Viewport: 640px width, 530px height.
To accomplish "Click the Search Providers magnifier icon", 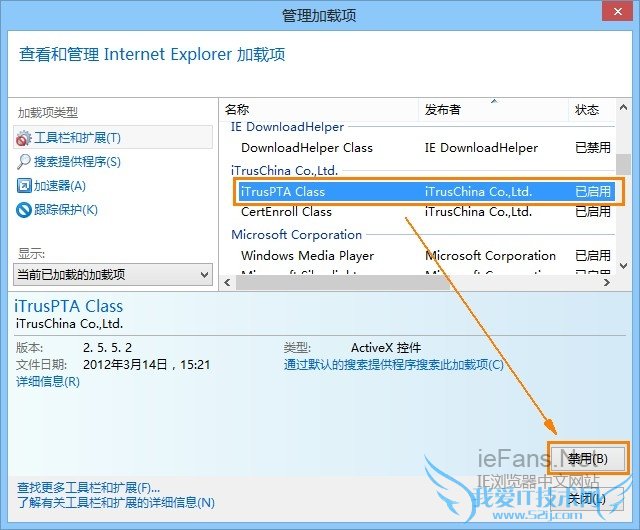I will [x=24, y=162].
